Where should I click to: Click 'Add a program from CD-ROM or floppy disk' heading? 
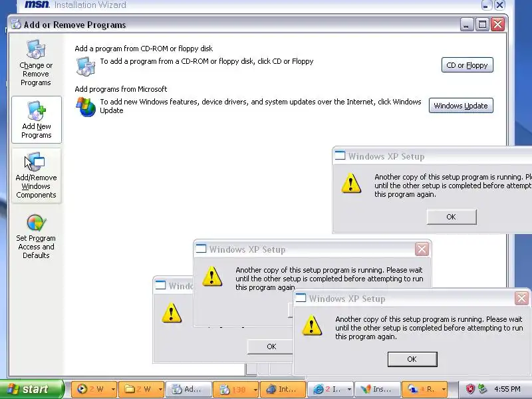pos(144,49)
